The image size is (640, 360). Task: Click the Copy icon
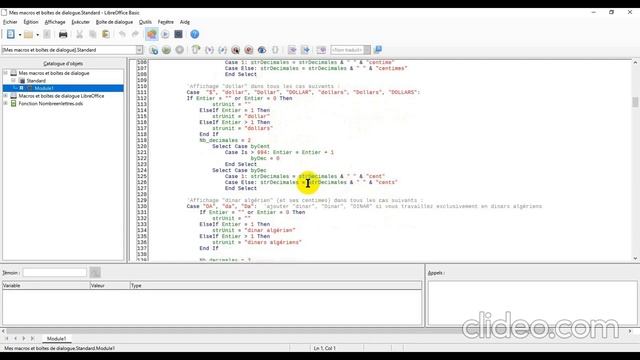tap(93, 35)
